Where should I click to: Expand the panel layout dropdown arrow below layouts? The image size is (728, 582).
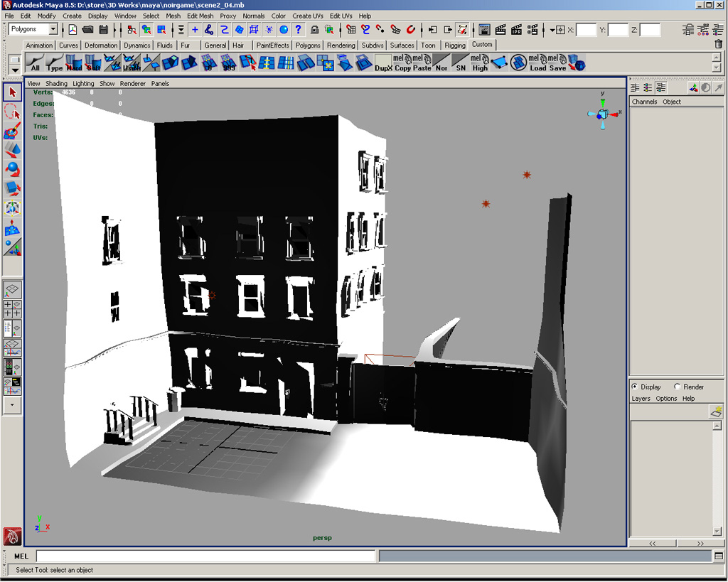(12, 405)
